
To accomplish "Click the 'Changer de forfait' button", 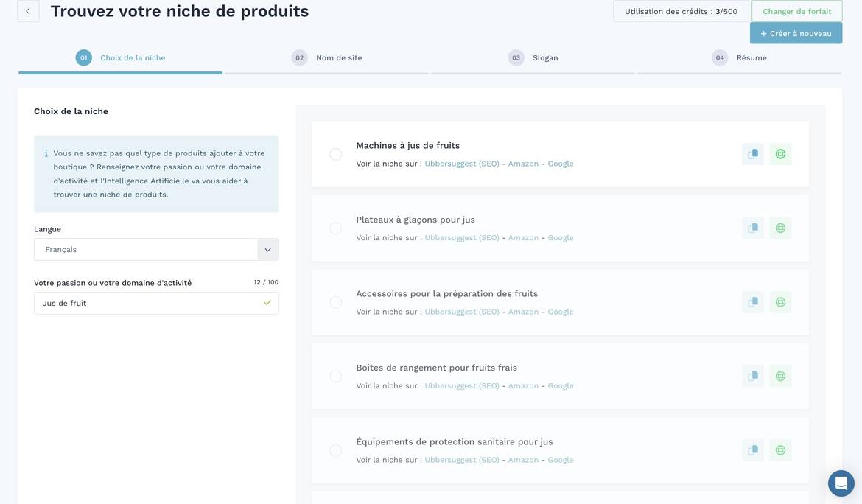I will [x=796, y=11].
